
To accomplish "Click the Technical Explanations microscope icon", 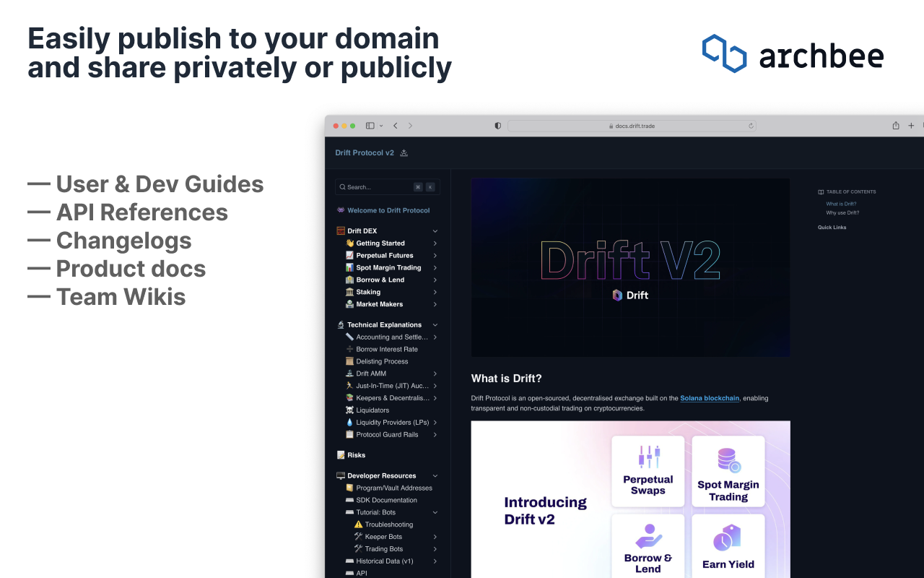I will (x=341, y=325).
